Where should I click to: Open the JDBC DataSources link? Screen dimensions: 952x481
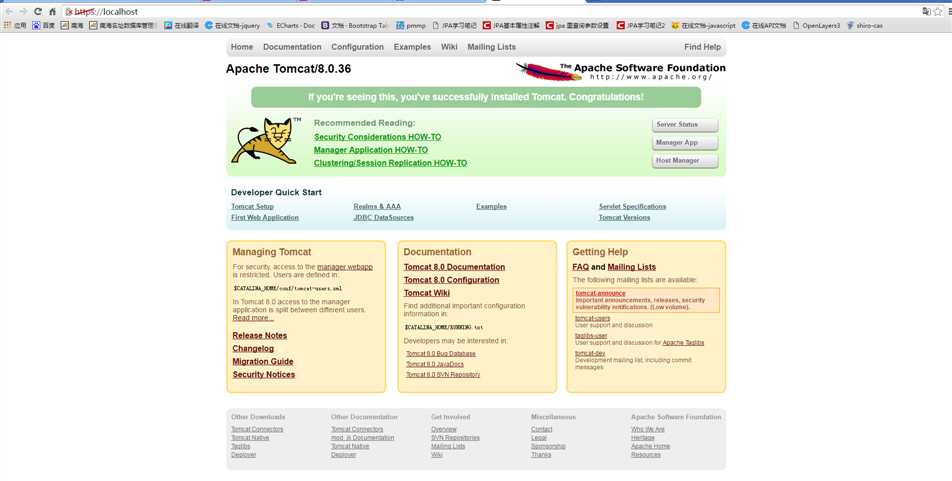click(384, 217)
